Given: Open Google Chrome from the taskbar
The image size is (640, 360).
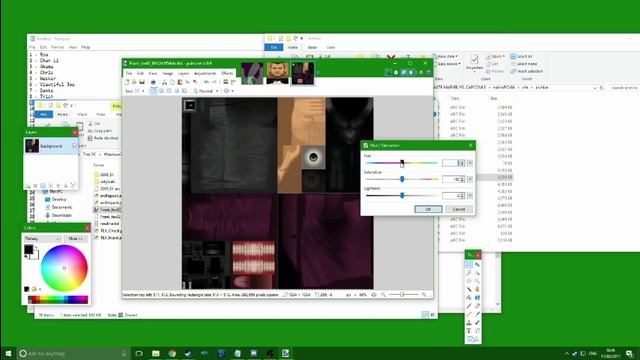Looking at the screenshot, I should (172, 353).
